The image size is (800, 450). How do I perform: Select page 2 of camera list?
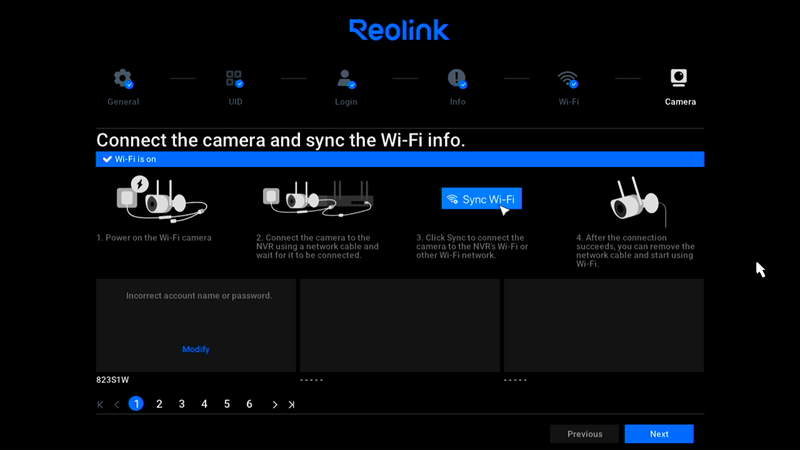click(x=159, y=404)
